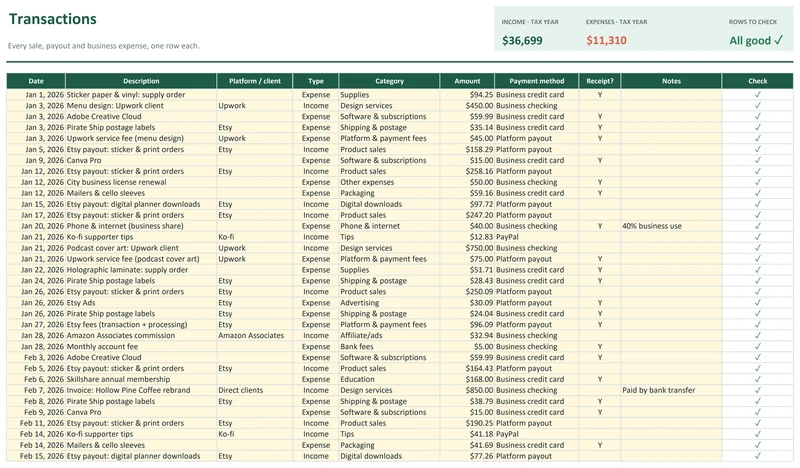Click the $41.18 amount cell
This screenshot has width=800, height=468.
467,434
